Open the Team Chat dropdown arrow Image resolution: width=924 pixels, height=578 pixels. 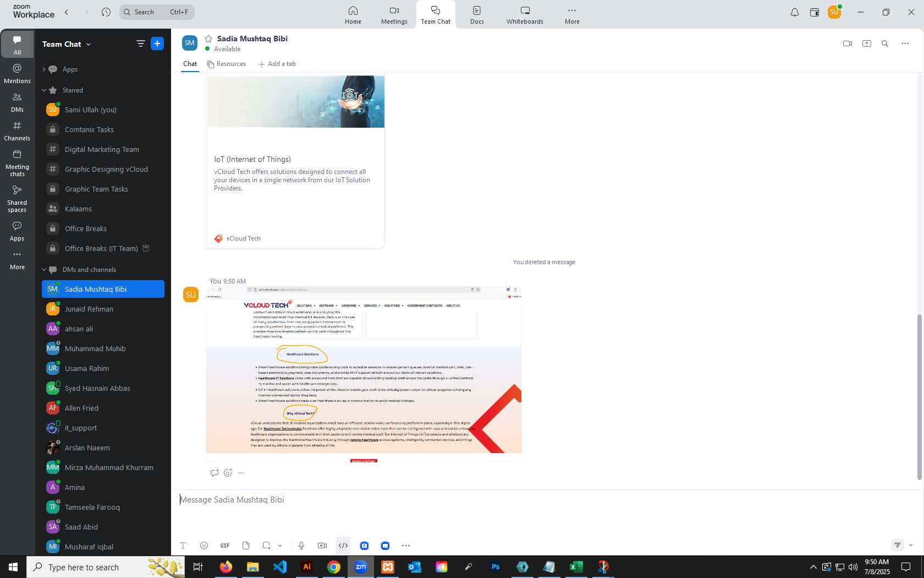click(89, 44)
